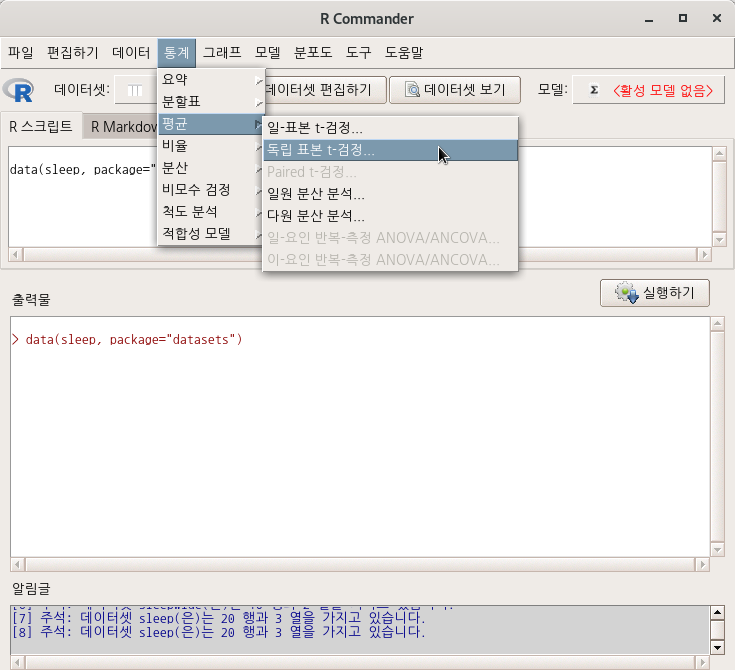Choose 일-표본 t-검정 menu entry
This screenshot has height=670, width=735.
(390, 128)
